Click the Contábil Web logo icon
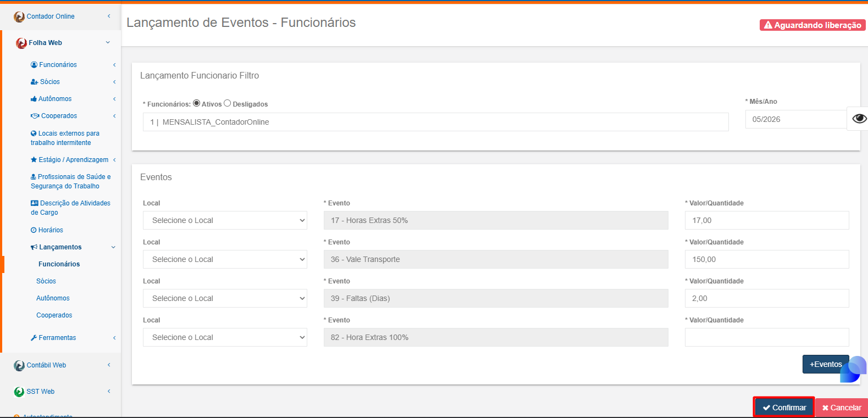 point(19,366)
